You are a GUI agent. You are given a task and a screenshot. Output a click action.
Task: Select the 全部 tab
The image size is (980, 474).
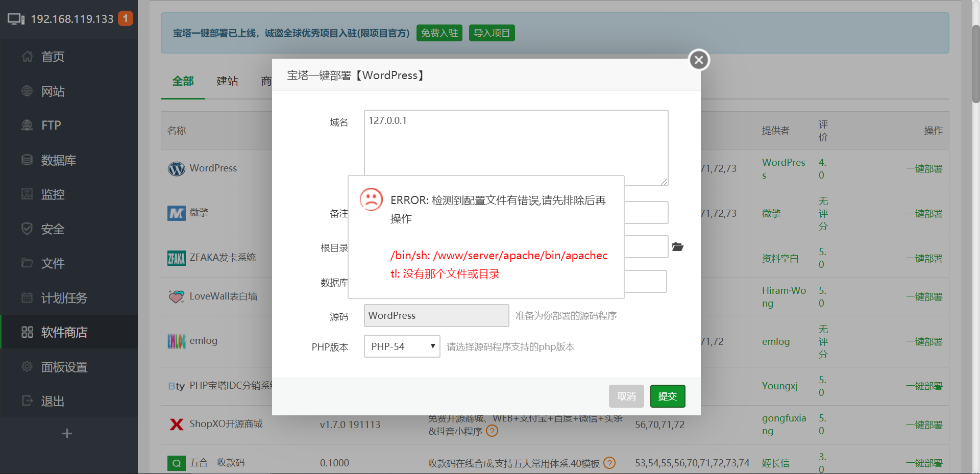183,81
